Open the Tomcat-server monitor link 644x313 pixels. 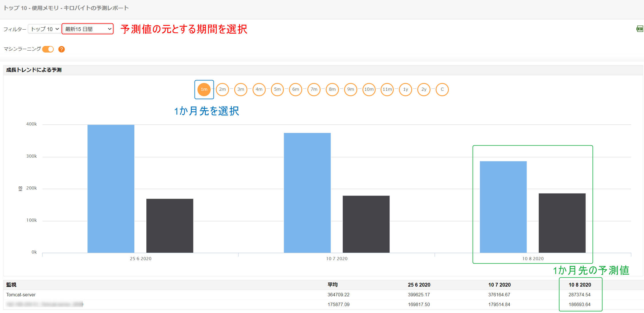[21, 295]
